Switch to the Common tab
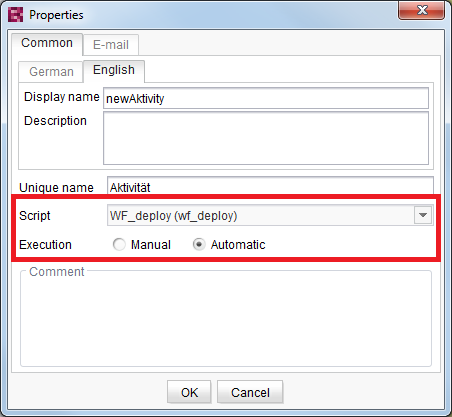 point(47,43)
